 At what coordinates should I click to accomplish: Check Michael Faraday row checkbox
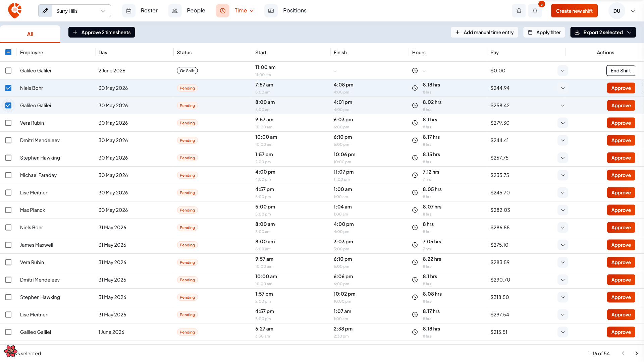[x=8, y=175]
